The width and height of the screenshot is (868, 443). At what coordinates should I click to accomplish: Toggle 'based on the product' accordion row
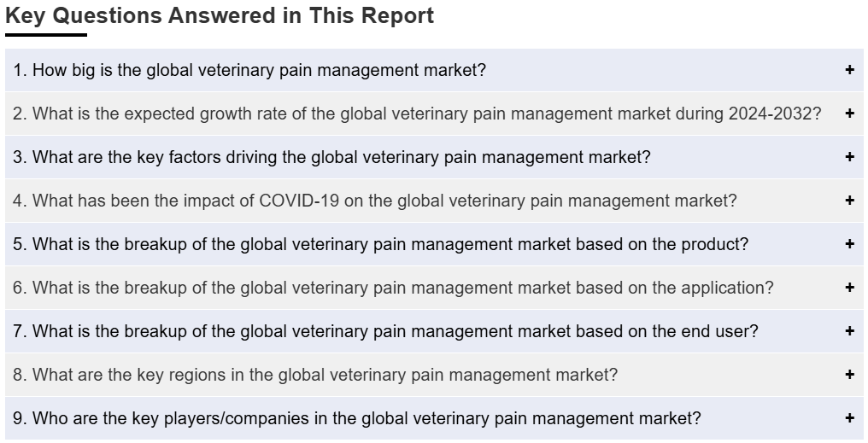(434, 244)
